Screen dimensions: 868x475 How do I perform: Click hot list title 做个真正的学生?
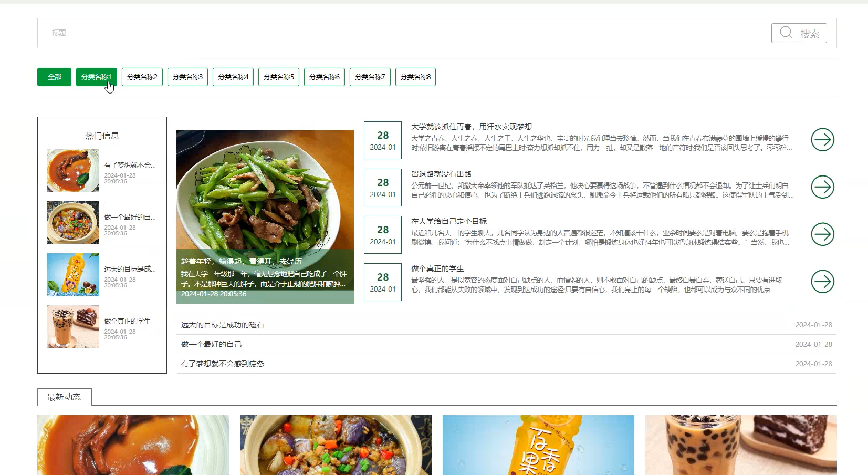pyautogui.click(x=127, y=321)
